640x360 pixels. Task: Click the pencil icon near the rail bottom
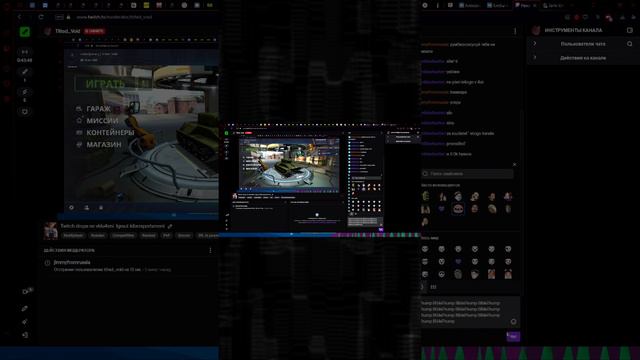25,308
